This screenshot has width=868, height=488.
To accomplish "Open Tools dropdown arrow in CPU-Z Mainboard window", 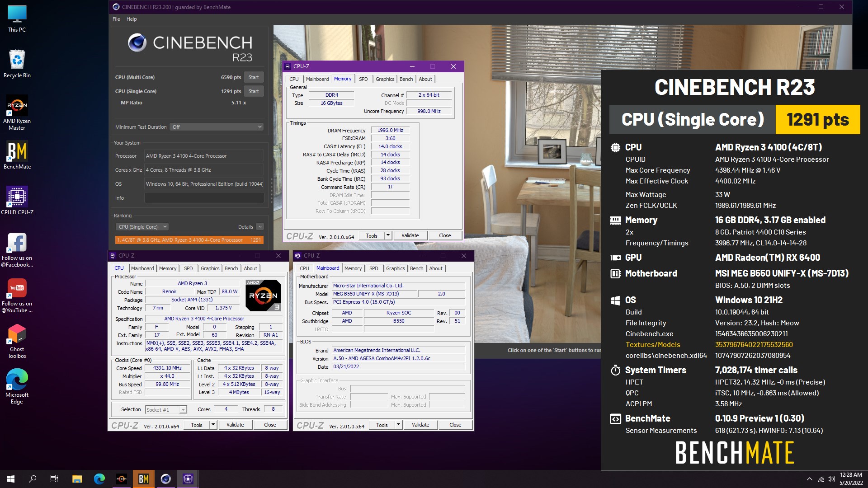I will 398,425.
